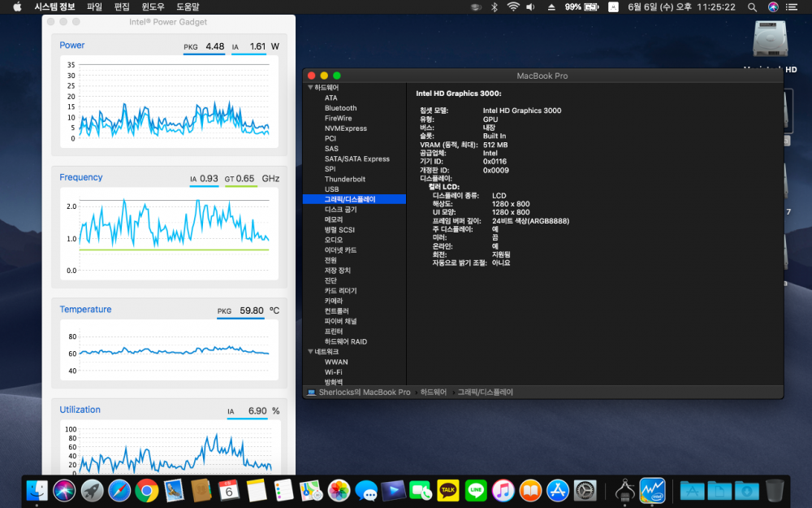Open Calendar icon showing 6 in Dock
The width and height of the screenshot is (812, 508).
[229, 490]
